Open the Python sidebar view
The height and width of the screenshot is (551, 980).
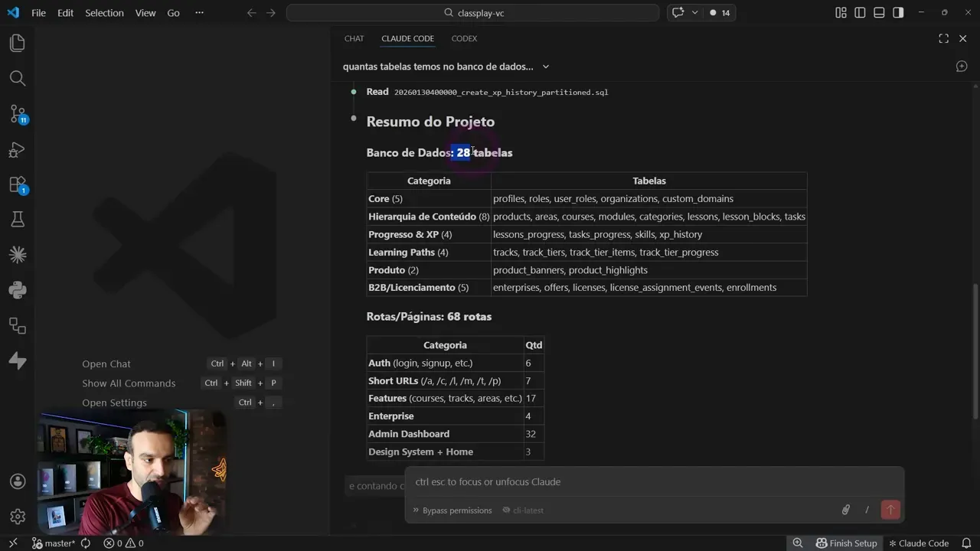click(x=17, y=290)
